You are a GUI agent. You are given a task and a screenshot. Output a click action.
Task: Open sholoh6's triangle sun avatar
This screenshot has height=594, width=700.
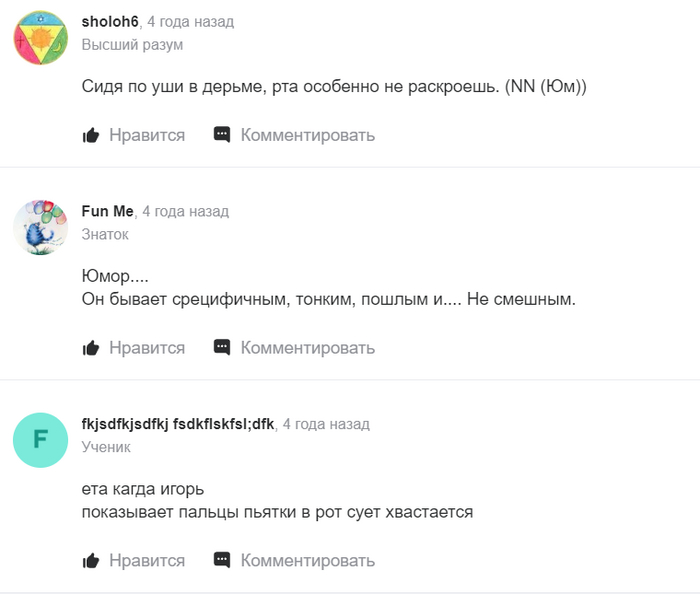41,38
